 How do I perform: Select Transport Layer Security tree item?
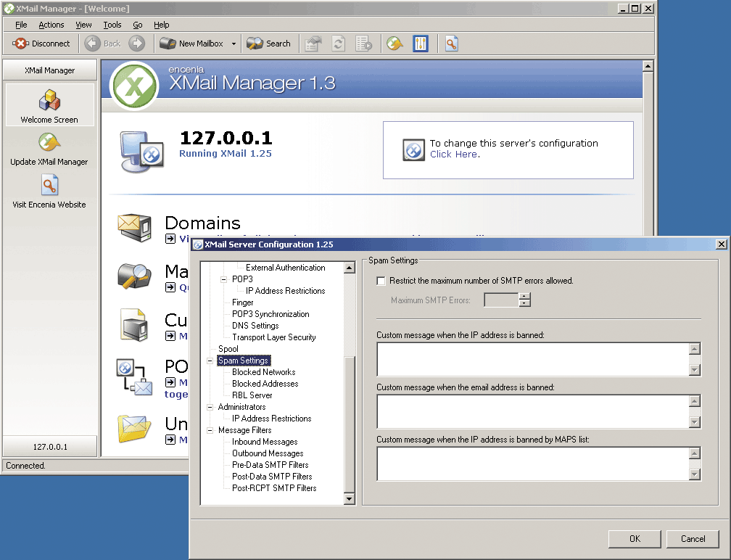[273, 337]
